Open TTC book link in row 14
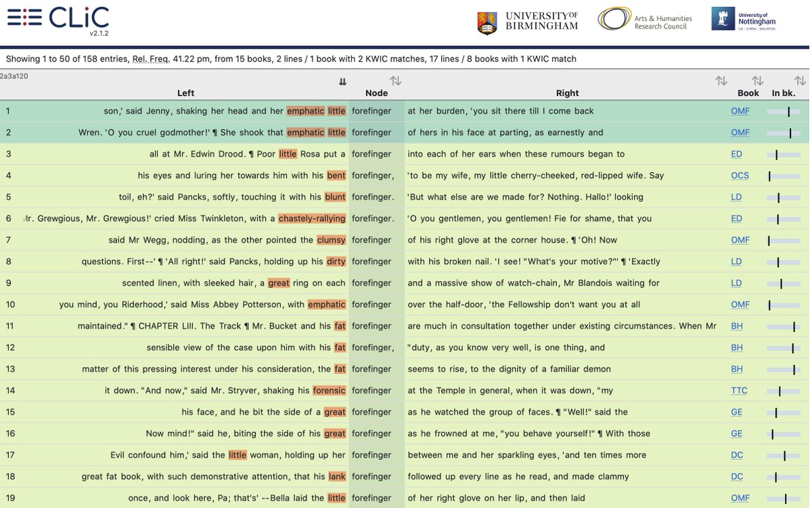812x508 pixels. click(739, 391)
